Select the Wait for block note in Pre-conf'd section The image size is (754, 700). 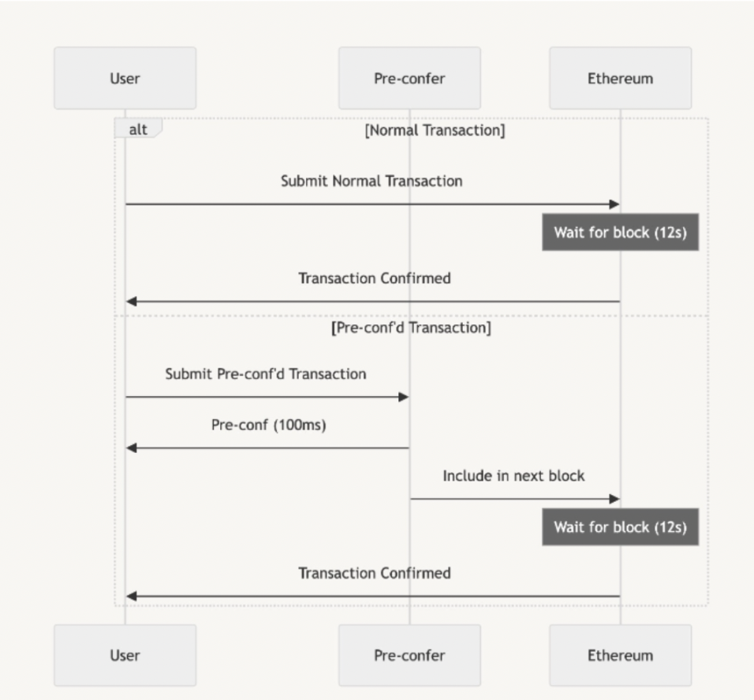(620, 527)
